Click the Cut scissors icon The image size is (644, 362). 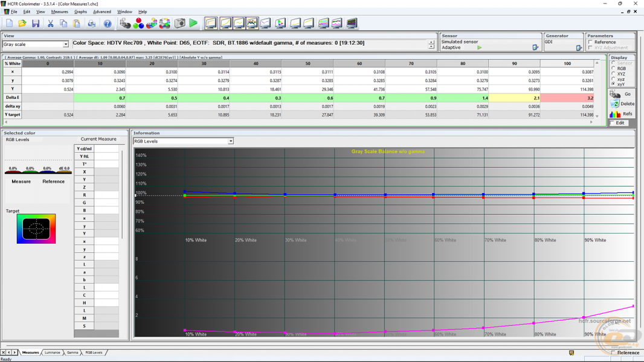[51, 24]
